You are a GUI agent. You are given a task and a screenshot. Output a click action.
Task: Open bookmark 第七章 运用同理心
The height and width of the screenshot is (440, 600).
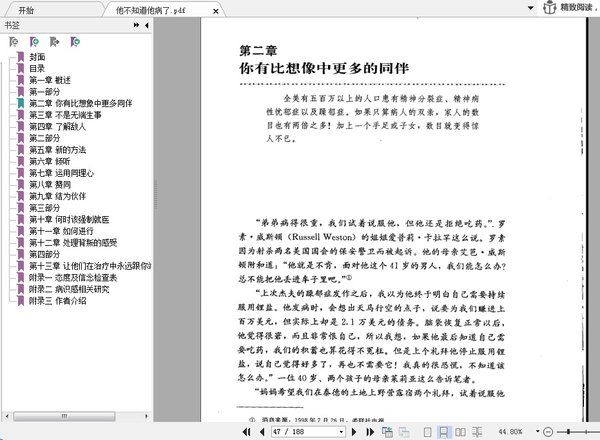click(x=61, y=173)
